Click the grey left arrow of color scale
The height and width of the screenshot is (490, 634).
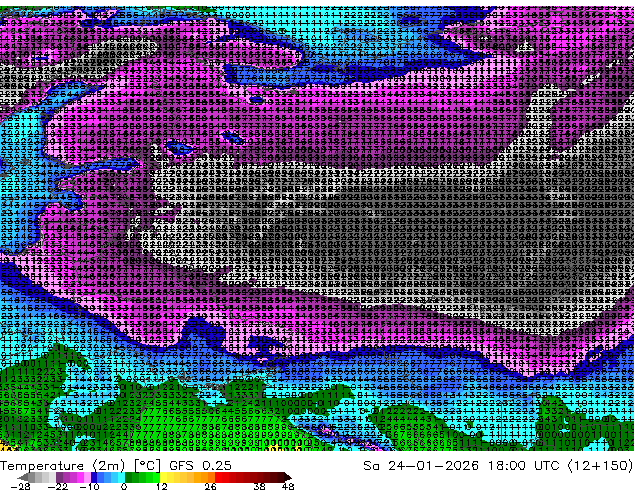pyautogui.click(x=22, y=477)
